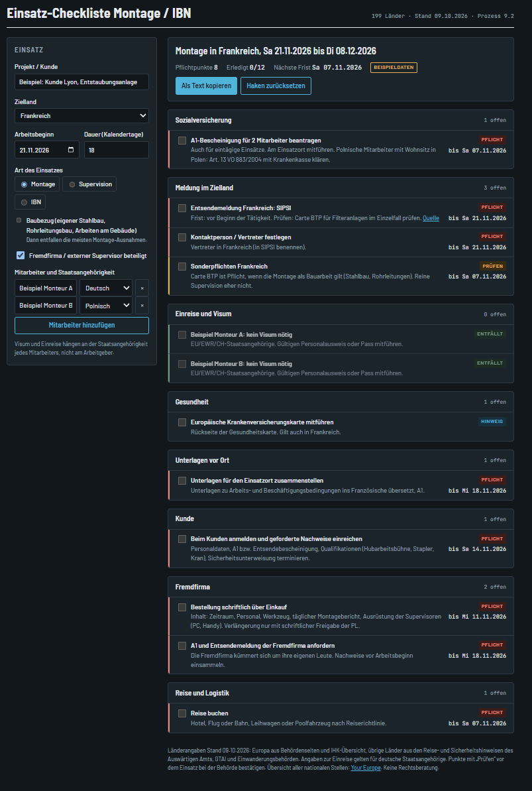Click the Arbeitsbeginn date value 21.11.2026
Image resolution: width=532 pixels, height=791 pixels.
[x=34, y=150]
